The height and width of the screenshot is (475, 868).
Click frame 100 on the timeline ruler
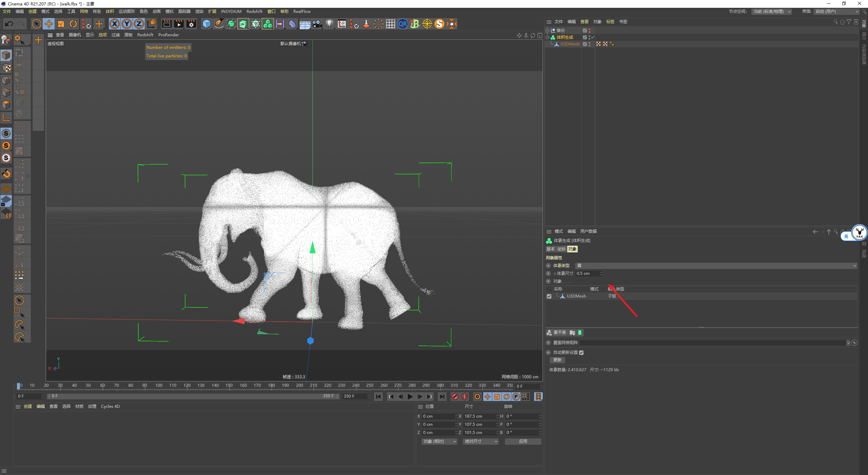(159, 385)
